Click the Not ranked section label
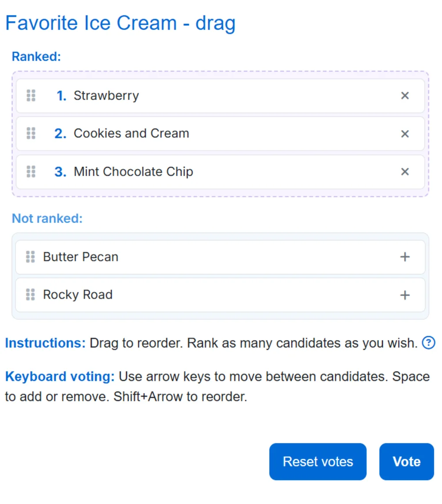 (x=46, y=218)
